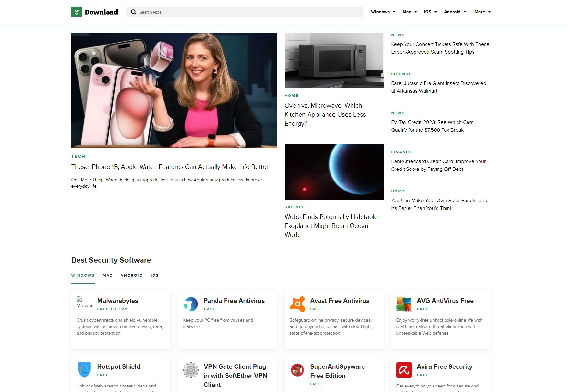Expand the Windows dropdown menu
Viewport: 568px width, 392px height.
(383, 12)
